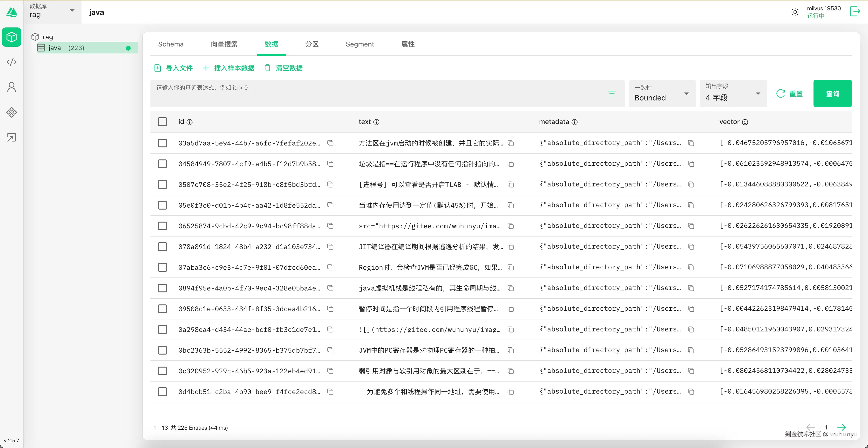Switch to the Schema tab

170,44
